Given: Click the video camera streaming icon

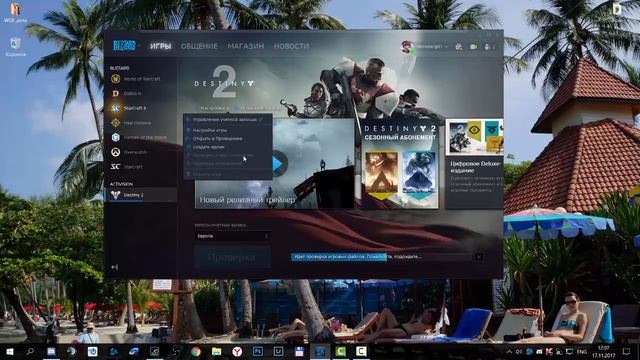Looking at the screenshot, I should click(x=473, y=47).
